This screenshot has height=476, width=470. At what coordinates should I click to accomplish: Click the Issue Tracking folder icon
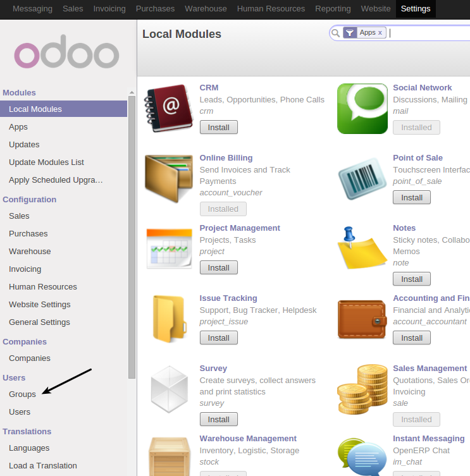click(170, 319)
